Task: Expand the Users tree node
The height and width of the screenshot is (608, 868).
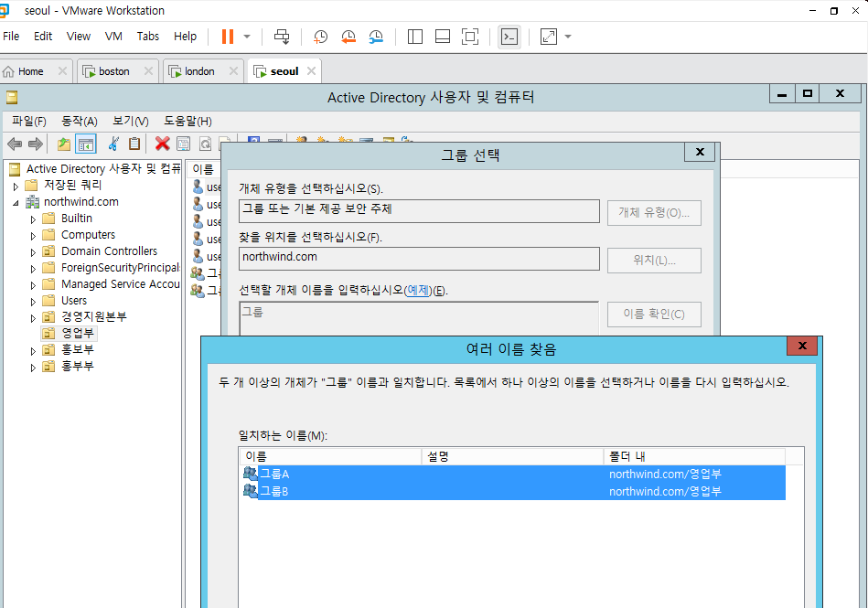Action: [33, 302]
